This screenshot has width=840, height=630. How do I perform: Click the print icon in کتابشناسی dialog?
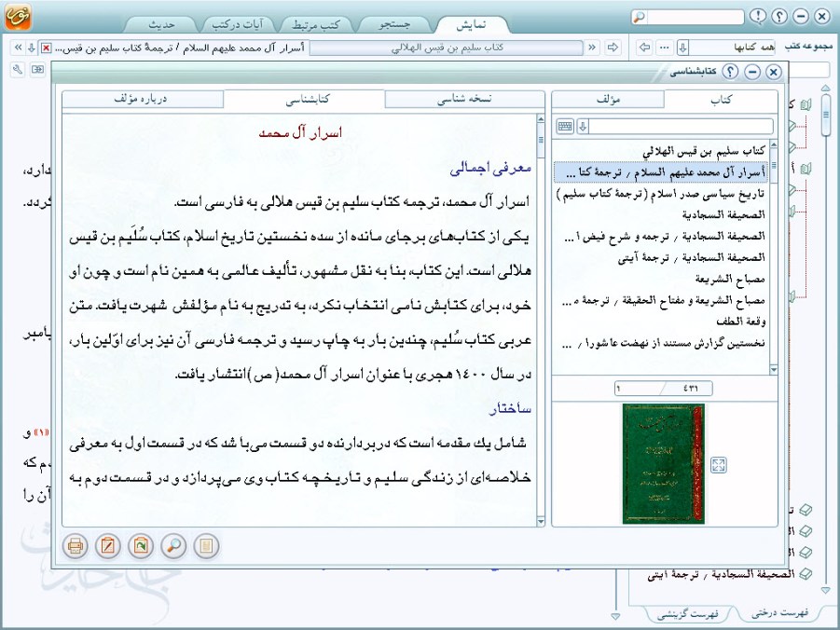pyautogui.click(x=75, y=546)
